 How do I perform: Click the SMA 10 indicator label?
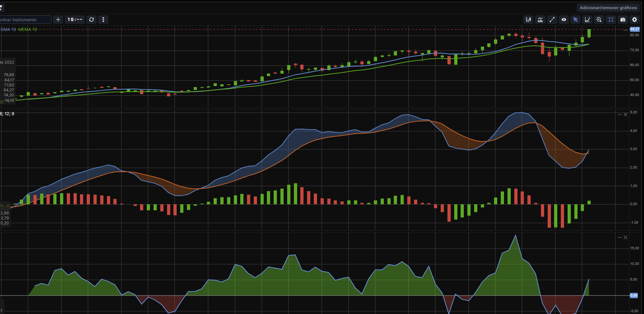[x=8, y=30]
